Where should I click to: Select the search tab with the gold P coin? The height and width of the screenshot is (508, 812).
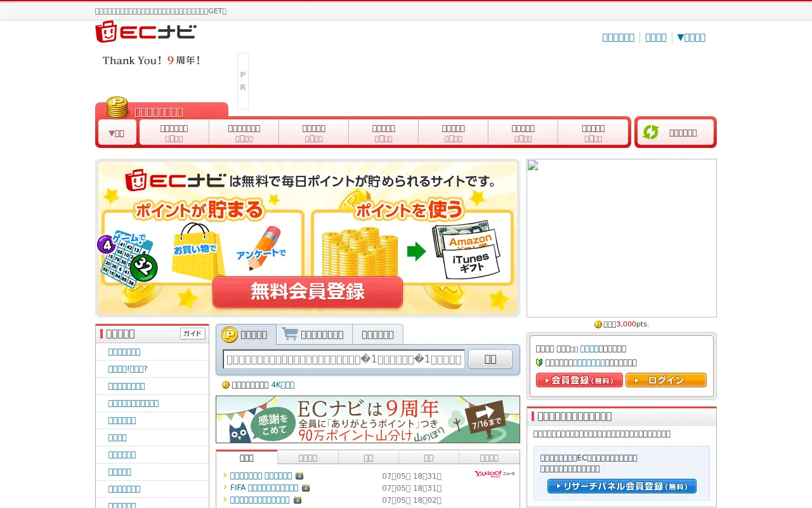click(246, 335)
